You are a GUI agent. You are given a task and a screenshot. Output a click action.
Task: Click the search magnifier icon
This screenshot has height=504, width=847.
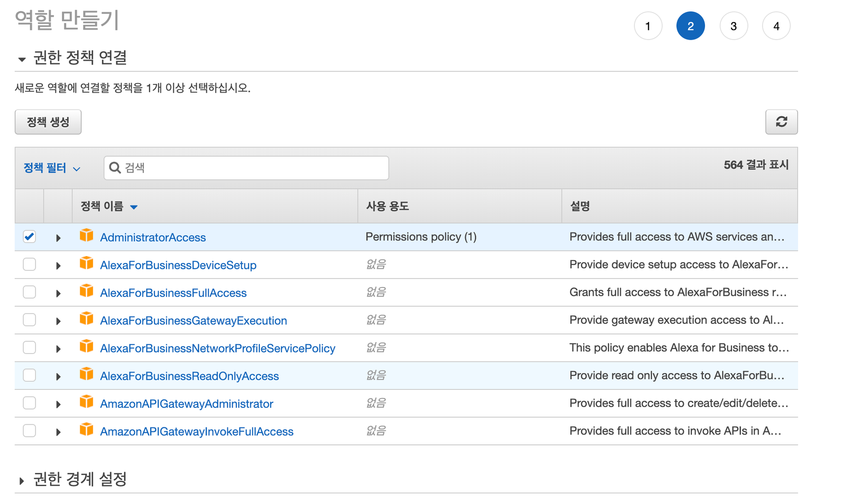pyautogui.click(x=115, y=168)
